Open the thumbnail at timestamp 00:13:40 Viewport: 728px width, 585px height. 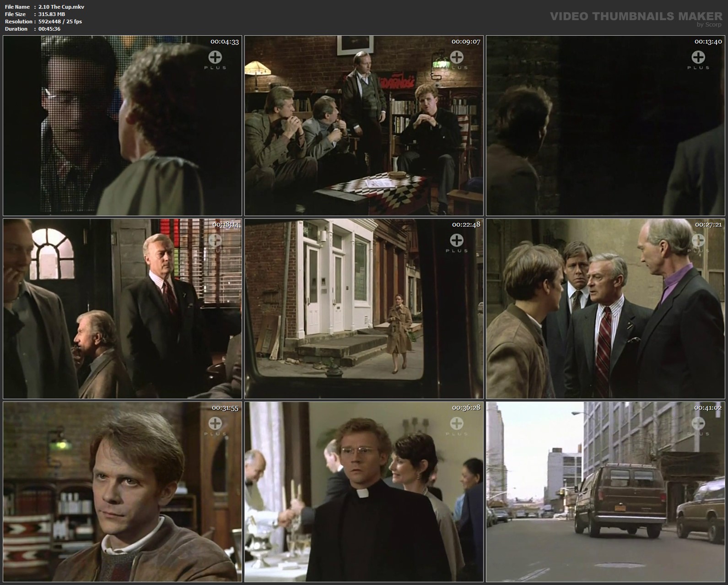click(605, 125)
